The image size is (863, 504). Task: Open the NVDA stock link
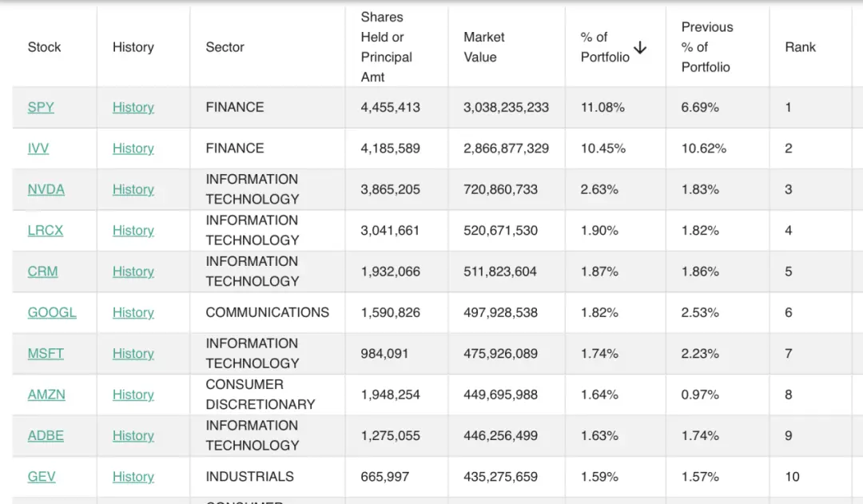(x=46, y=189)
